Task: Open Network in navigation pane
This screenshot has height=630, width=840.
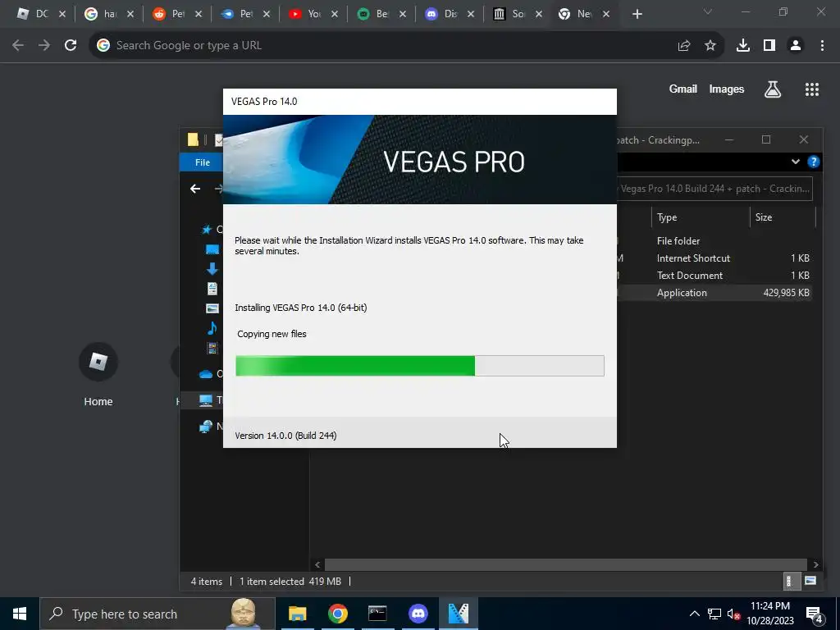Action: click(x=206, y=427)
